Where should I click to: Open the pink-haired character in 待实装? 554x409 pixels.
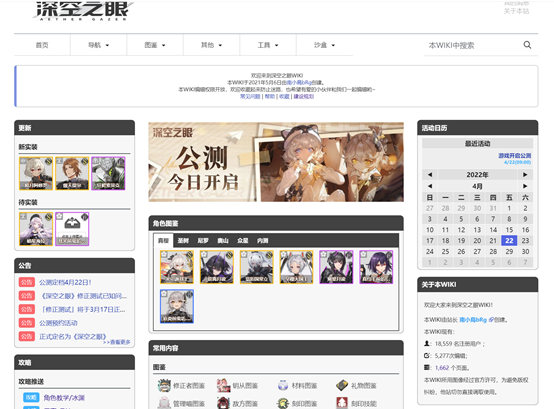(36, 229)
